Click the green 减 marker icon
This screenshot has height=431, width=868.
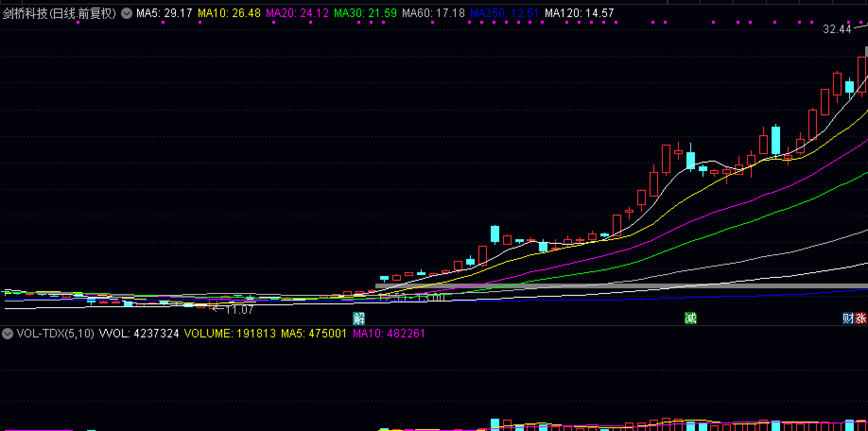[x=691, y=318]
